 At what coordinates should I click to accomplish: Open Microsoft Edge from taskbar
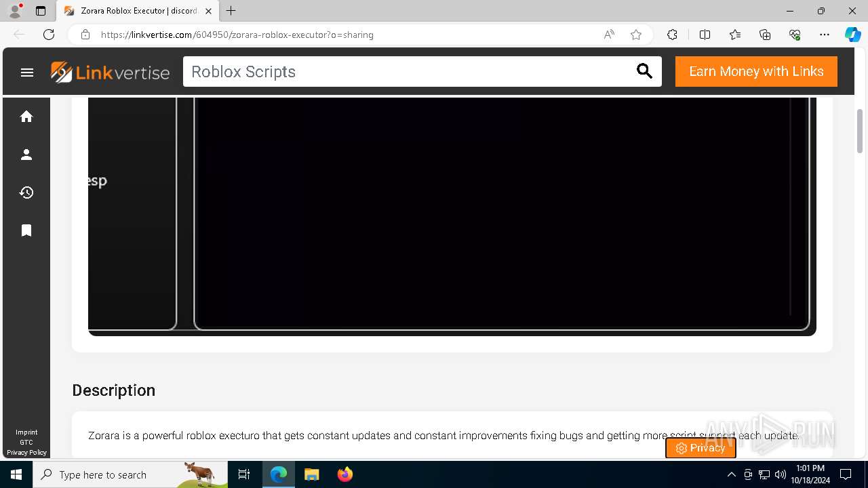[x=279, y=474]
